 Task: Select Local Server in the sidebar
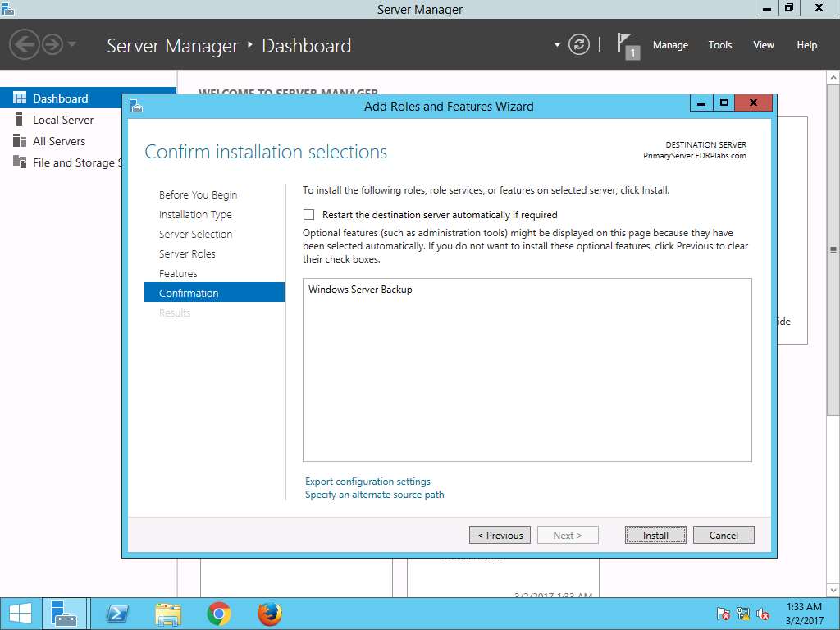pyautogui.click(x=63, y=120)
